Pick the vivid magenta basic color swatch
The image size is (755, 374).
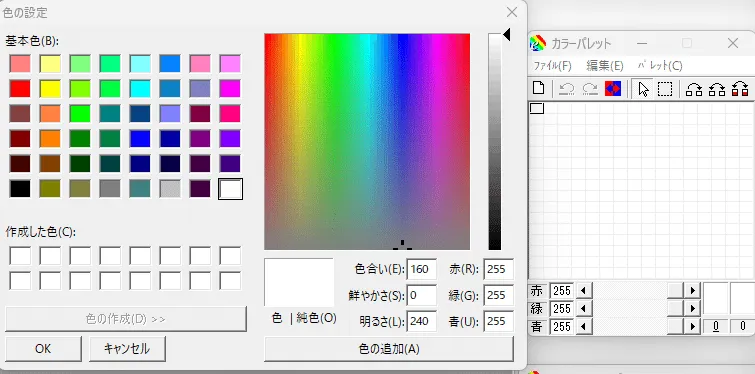[230, 89]
